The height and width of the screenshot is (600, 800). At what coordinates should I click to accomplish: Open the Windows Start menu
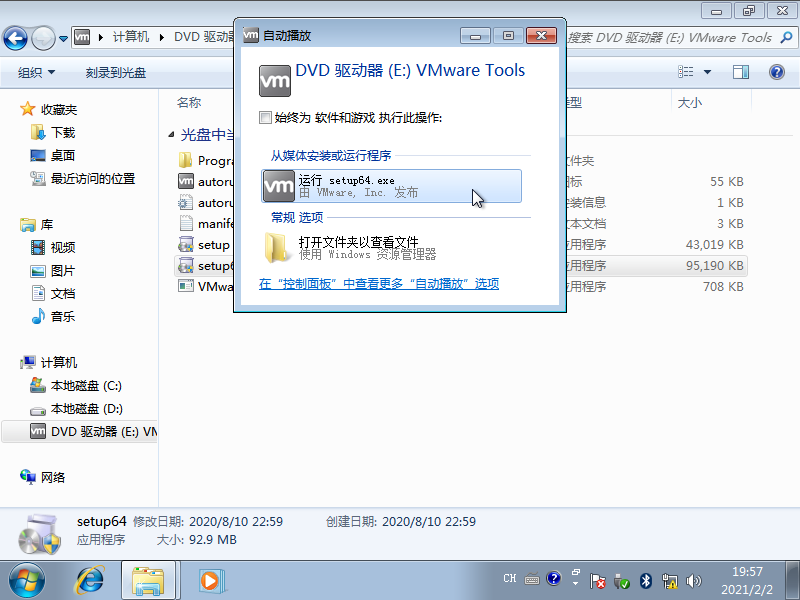[27, 581]
